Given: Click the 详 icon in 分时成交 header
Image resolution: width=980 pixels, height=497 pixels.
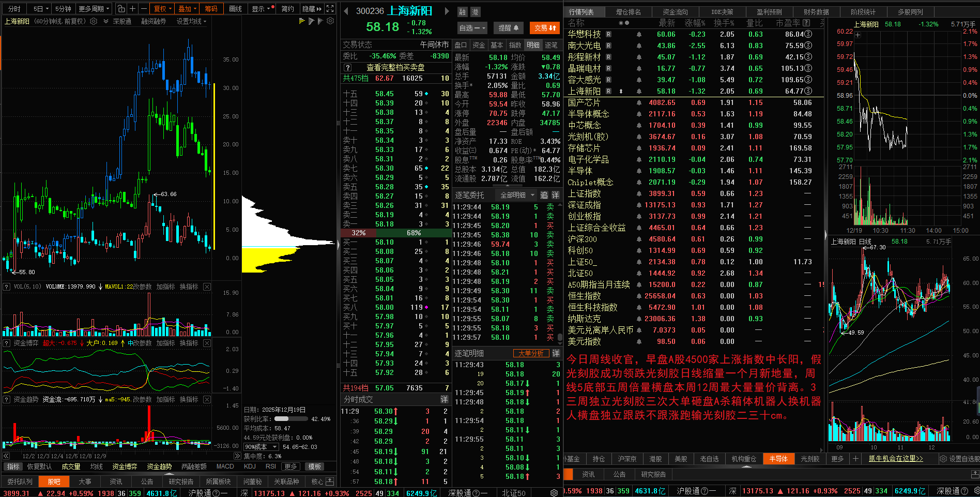Looking at the screenshot, I should click(444, 399).
